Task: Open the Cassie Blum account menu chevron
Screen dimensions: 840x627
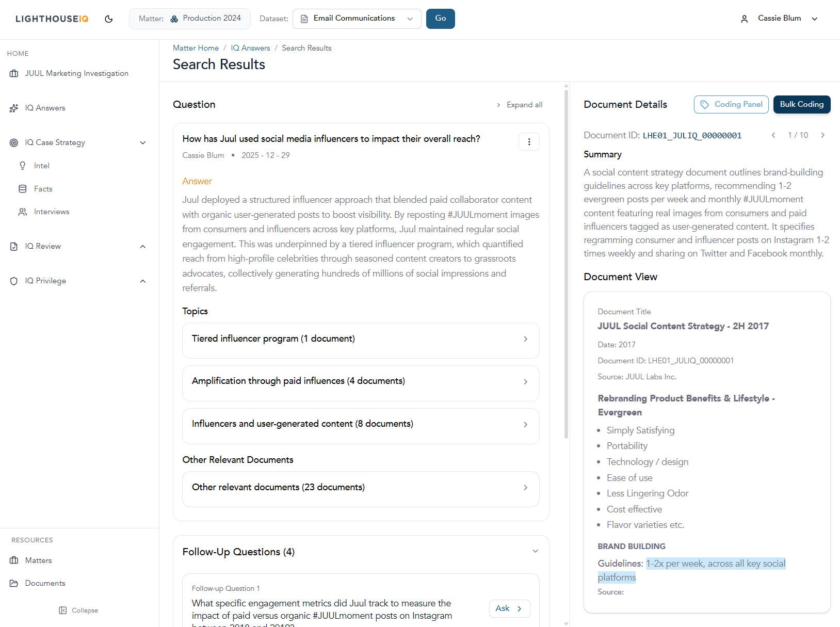Action: pos(815,19)
